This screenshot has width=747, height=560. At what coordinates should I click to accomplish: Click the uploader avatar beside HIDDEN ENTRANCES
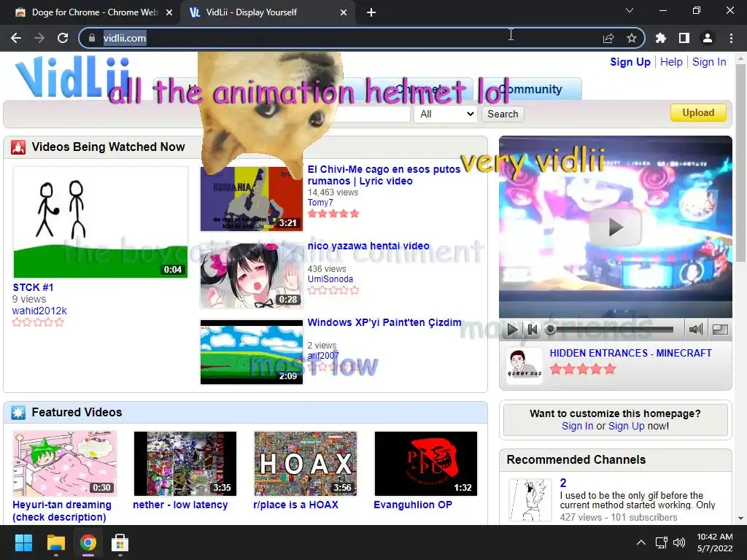point(524,366)
